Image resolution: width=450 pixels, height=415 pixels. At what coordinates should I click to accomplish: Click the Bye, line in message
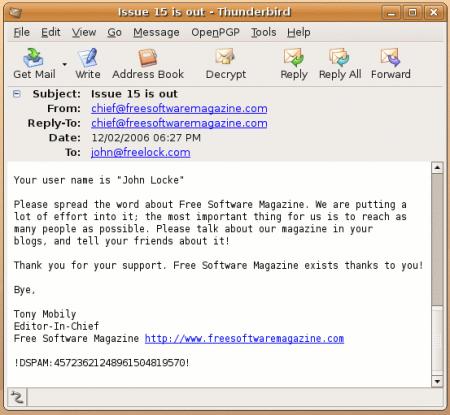point(24,290)
